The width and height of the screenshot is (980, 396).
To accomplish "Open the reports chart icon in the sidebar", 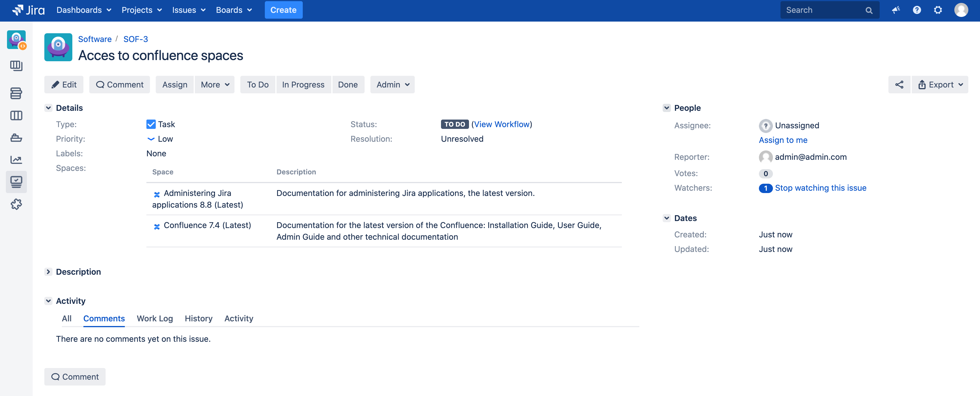I will pos(16,160).
